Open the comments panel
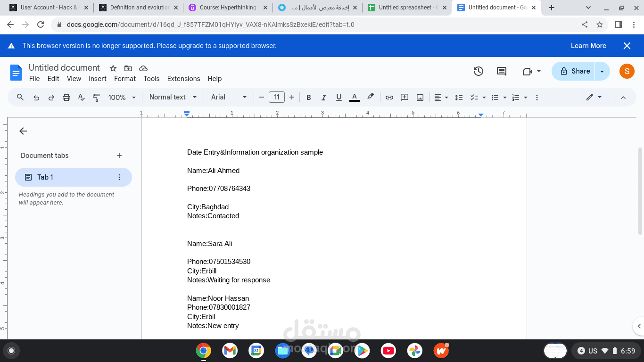 pos(502,71)
